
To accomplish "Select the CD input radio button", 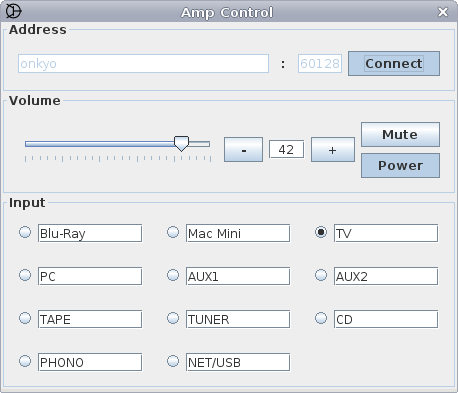I will pyautogui.click(x=321, y=318).
